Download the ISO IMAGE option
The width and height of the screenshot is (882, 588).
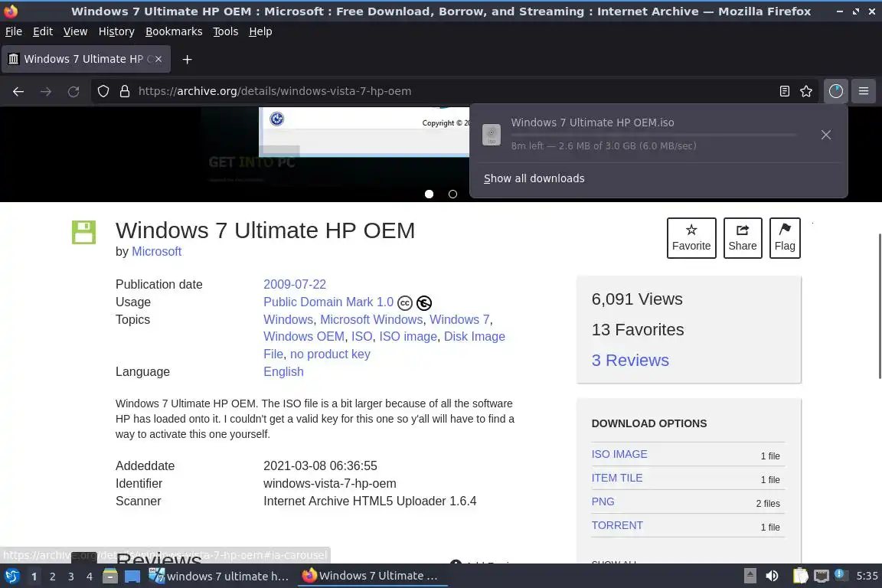pos(619,454)
